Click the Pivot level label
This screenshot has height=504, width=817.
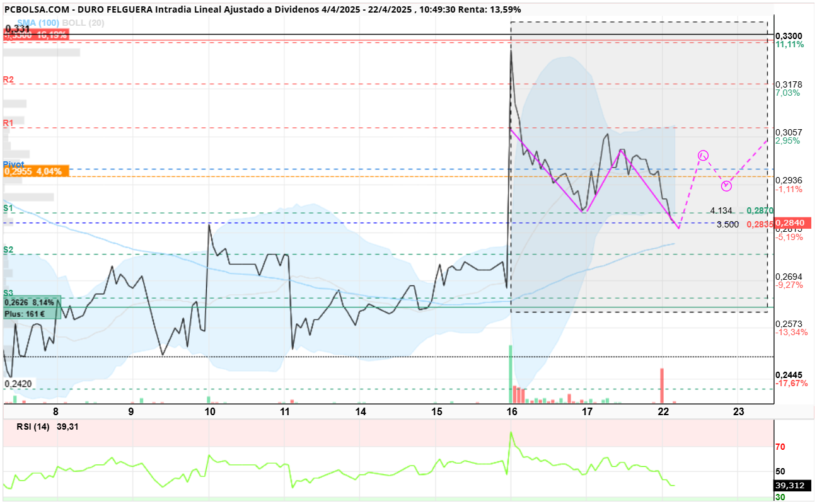(x=13, y=164)
